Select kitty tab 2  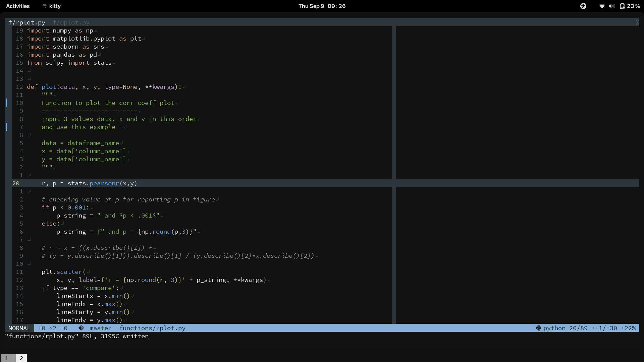tap(21, 358)
